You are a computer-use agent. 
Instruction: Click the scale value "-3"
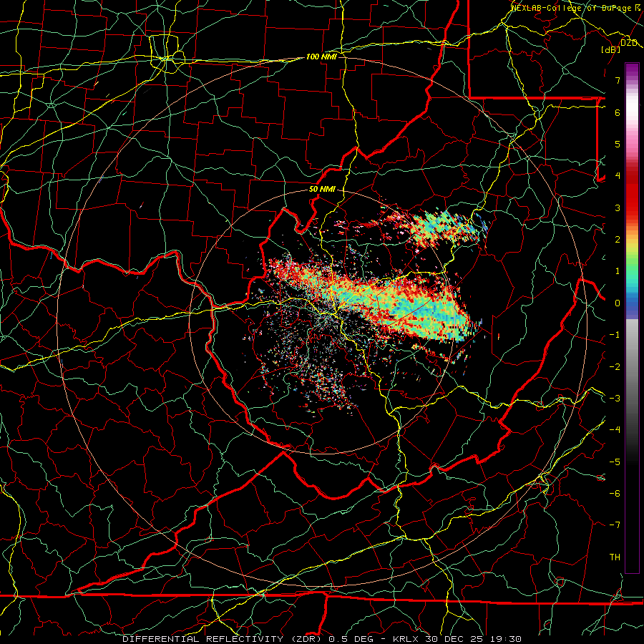tap(615, 399)
